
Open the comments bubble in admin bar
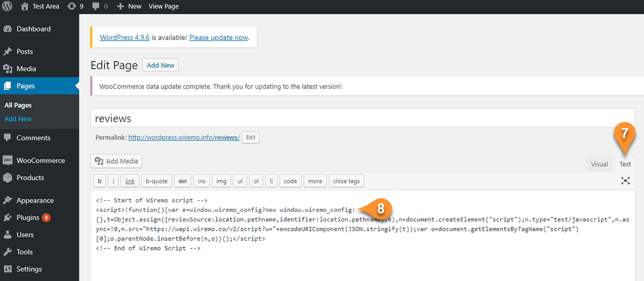point(100,6)
